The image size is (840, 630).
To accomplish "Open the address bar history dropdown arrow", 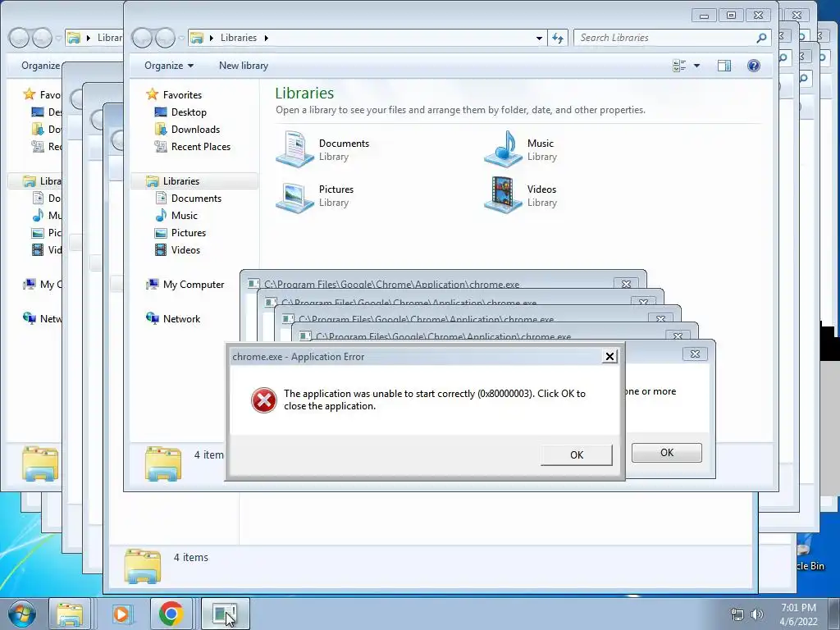I will pos(539,38).
